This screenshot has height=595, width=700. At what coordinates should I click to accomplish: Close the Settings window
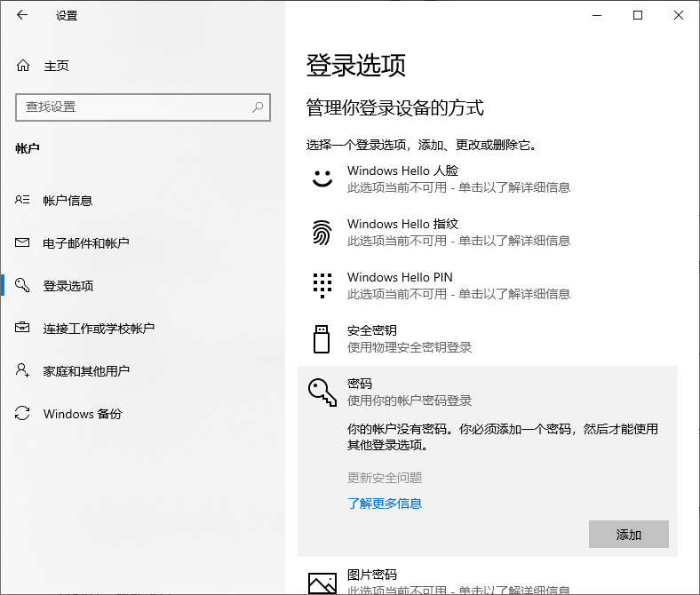tap(679, 15)
